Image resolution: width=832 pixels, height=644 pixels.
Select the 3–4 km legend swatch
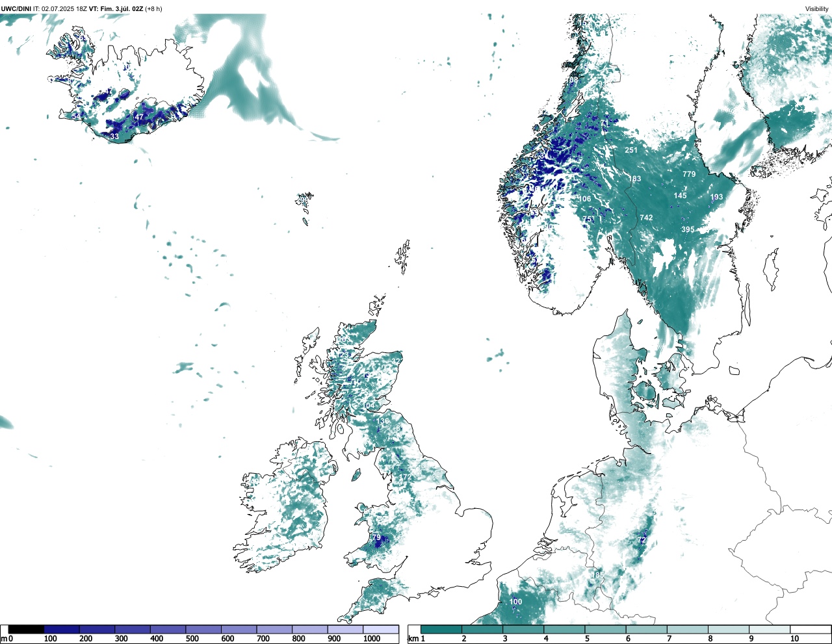(x=523, y=629)
